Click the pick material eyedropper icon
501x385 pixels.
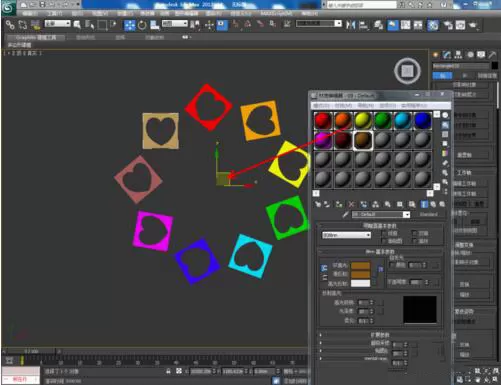click(x=345, y=214)
